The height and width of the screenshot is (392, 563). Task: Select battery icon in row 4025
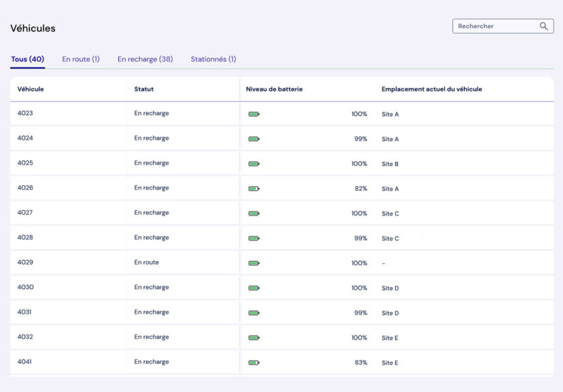[x=254, y=164]
